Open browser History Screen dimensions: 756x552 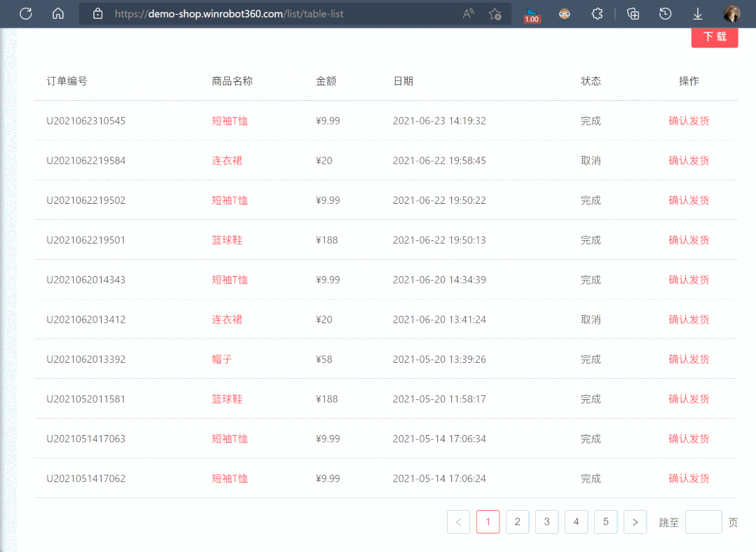click(666, 13)
